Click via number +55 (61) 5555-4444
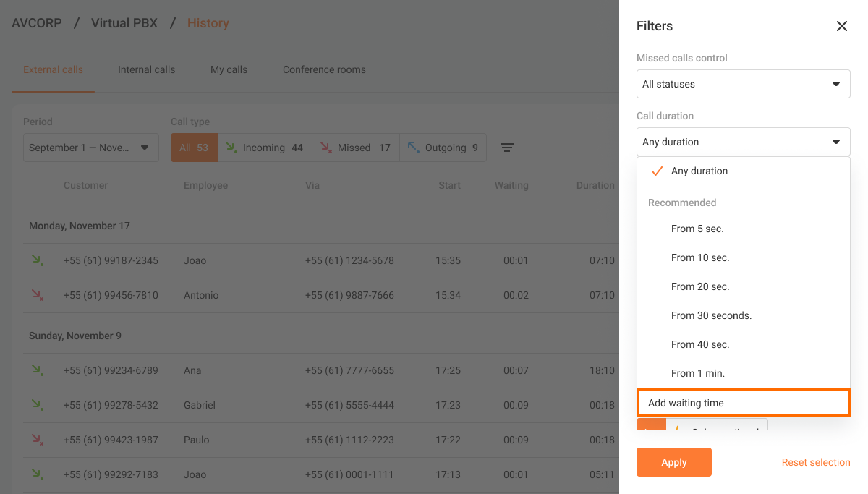 pyautogui.click(x=349, y=405)
